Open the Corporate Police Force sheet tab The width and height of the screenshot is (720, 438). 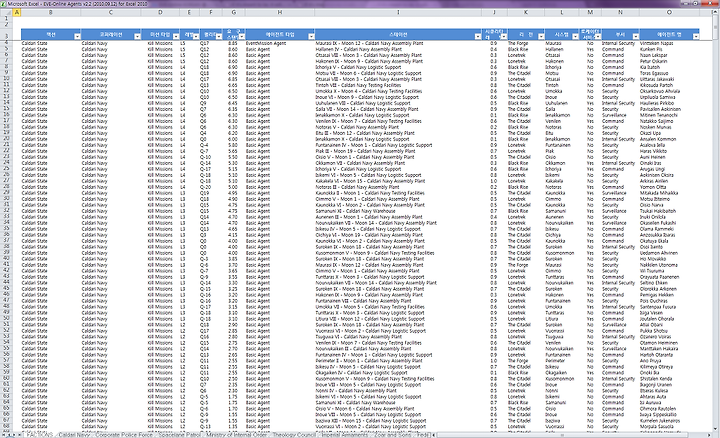[x=124, y=434]
